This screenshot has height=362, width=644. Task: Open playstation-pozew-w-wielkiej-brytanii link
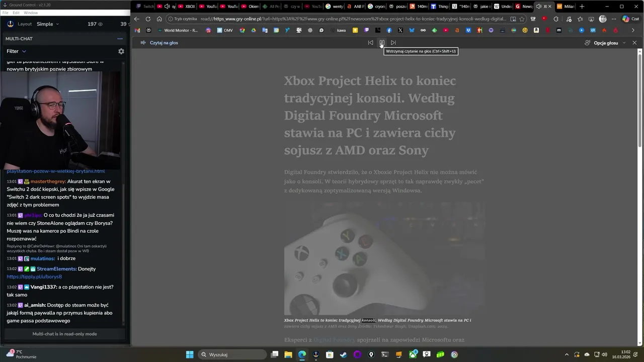[x=56, y=171]
